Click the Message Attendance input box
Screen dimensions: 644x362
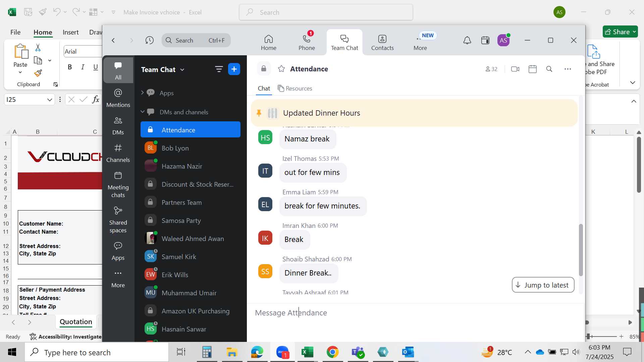[416, 313]
